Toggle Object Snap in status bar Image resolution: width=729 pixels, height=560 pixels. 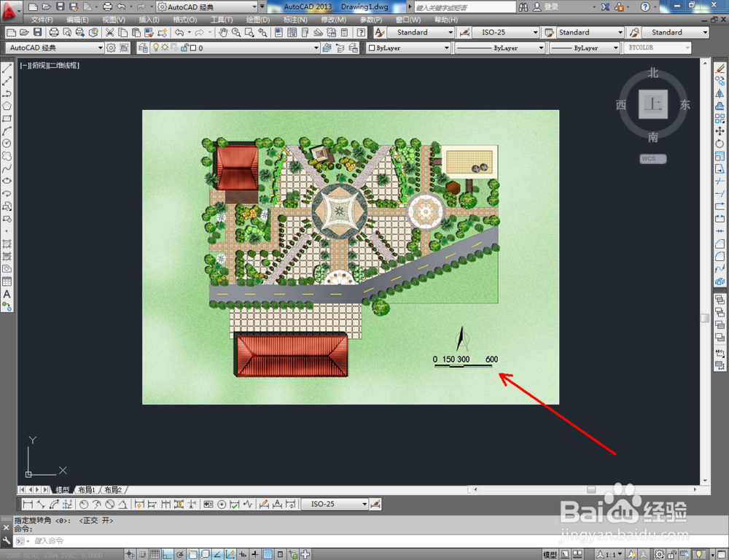(192, 554)
